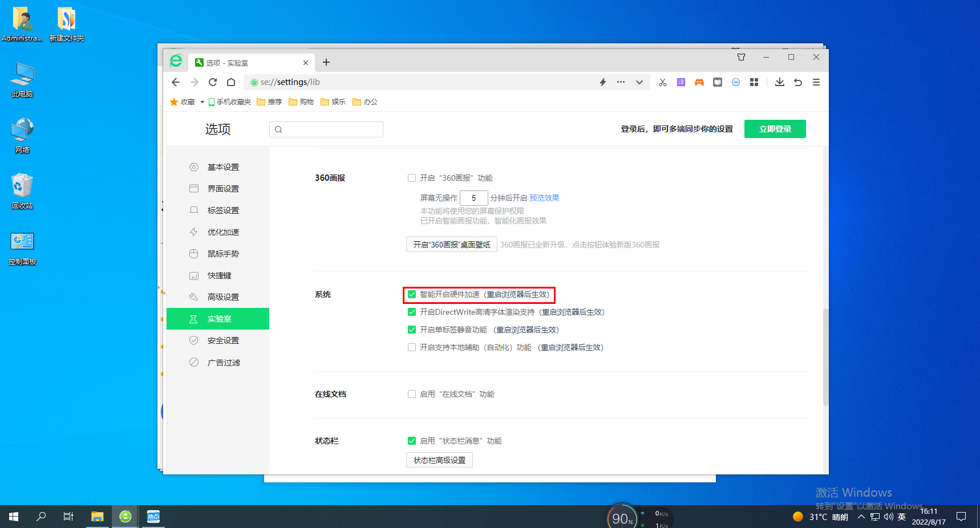The image size is (980, 528).
Task: Open taskbar search magnifier
Action: click(41, 517)
